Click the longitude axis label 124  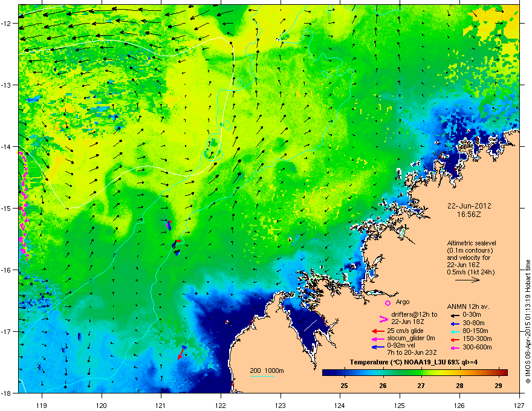340,406
